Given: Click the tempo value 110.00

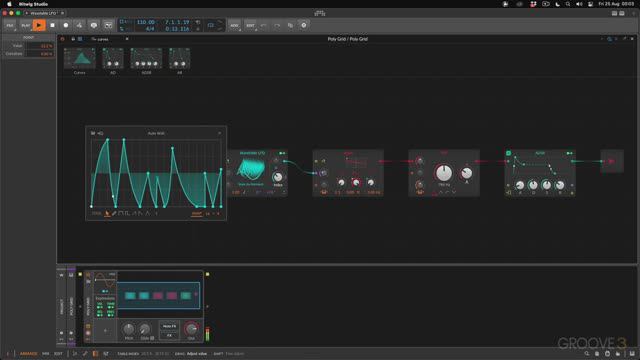Looking at the screenshot, I should (x=146, y=22).
